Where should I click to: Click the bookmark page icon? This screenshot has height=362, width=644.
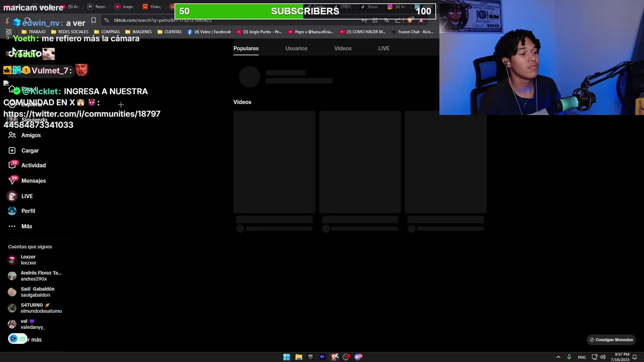(x=94, y=20)
